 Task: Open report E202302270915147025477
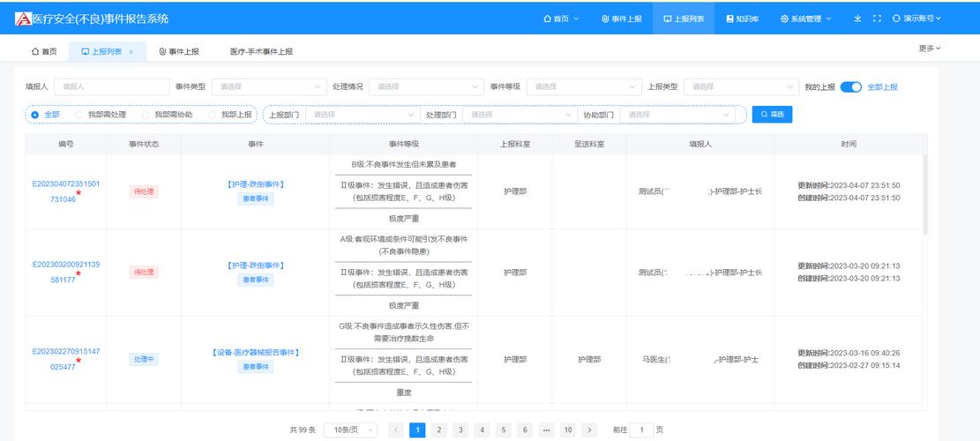coord(65,359)
